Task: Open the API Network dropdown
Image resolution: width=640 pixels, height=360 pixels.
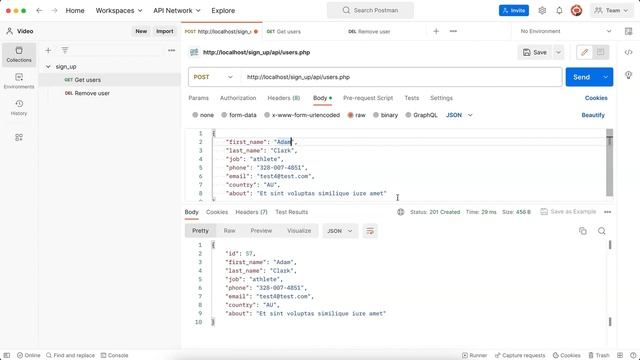Action: click(177, 11)
